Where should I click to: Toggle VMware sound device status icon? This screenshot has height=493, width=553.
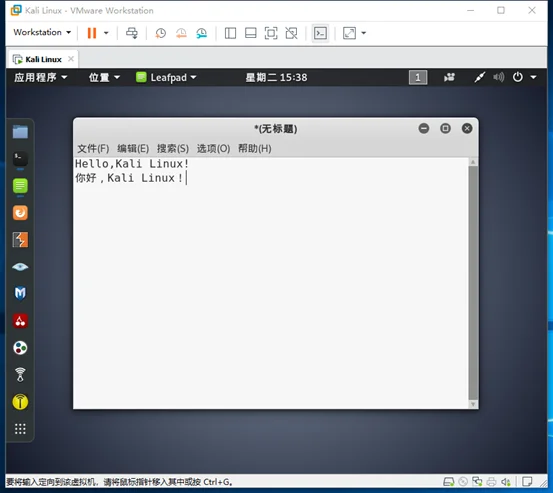click(506, 482)
